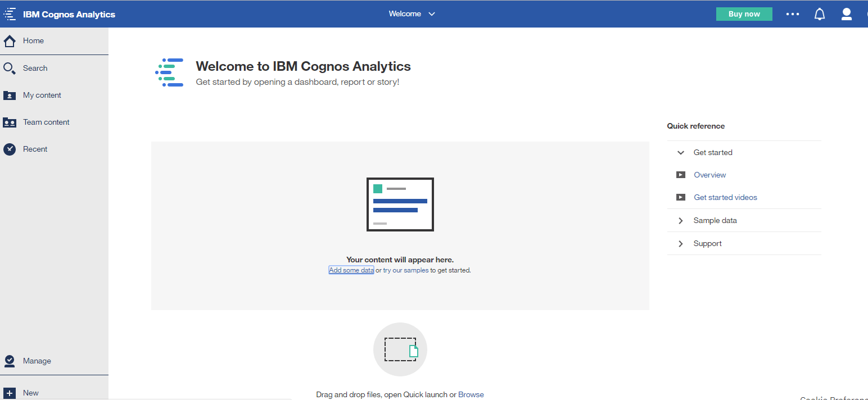Click the Browse link to upload files
The width and height of the screenshot is (868, 400).
(x=471, y=394)
